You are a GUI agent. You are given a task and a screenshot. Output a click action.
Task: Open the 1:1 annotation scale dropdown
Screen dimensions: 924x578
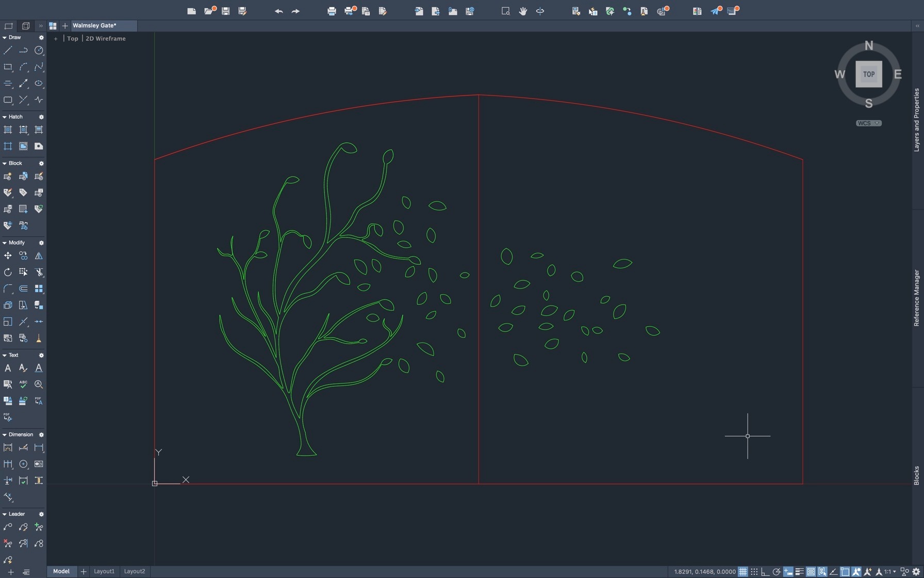click(890, 572)
